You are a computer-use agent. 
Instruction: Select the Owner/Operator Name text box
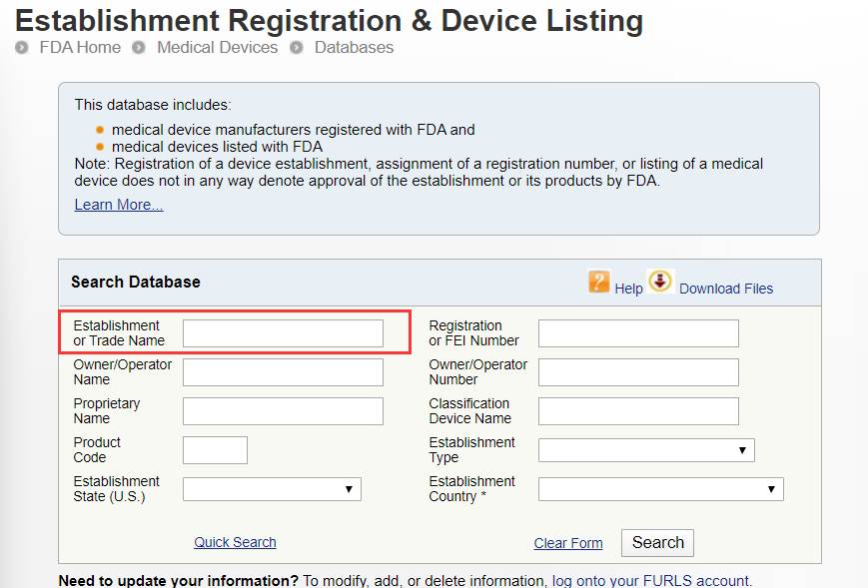[x=283, y=372]
